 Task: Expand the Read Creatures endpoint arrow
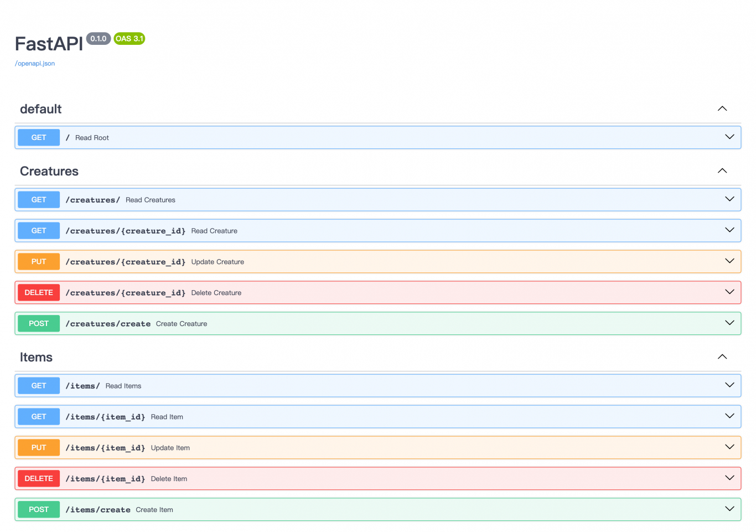(x=729, y=199)
